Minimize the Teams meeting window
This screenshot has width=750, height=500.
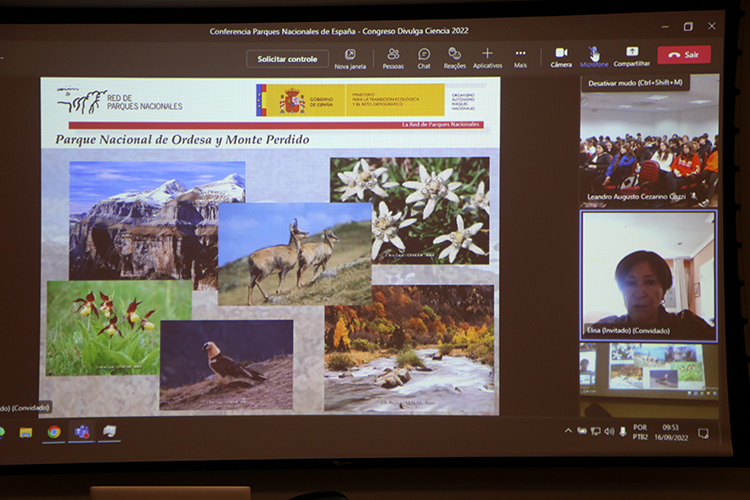[x=665, y=27]
